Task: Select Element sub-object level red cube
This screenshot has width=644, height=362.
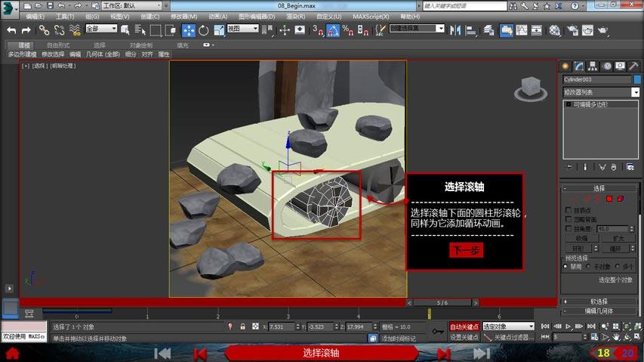Action: pos(620,199)
